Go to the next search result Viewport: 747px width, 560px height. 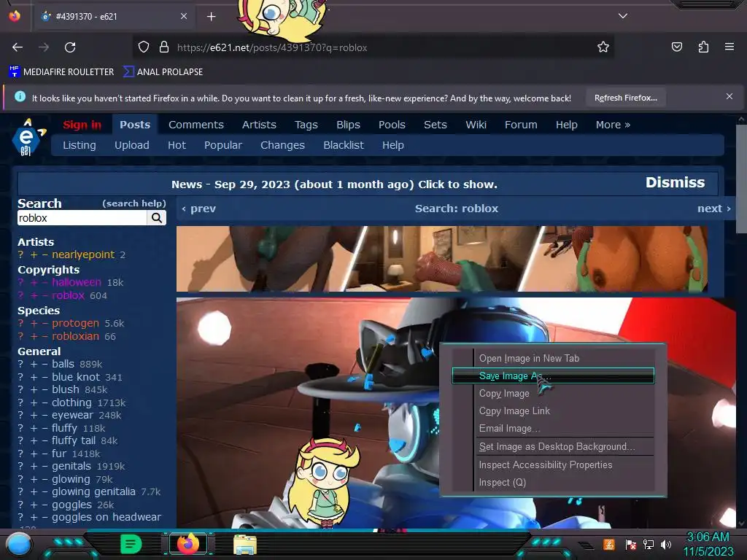point(714,209)
